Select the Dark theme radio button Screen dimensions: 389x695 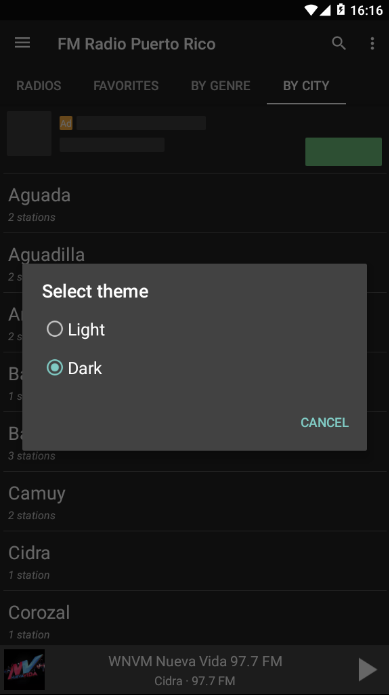pos(55,367)
